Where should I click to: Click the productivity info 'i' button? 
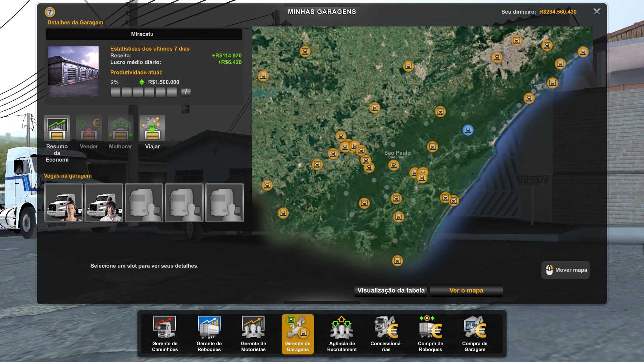pos(186,92)
